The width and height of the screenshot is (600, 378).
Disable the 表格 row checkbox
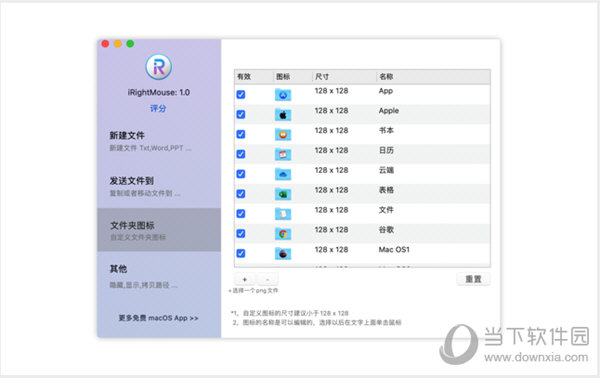point(241,194)
